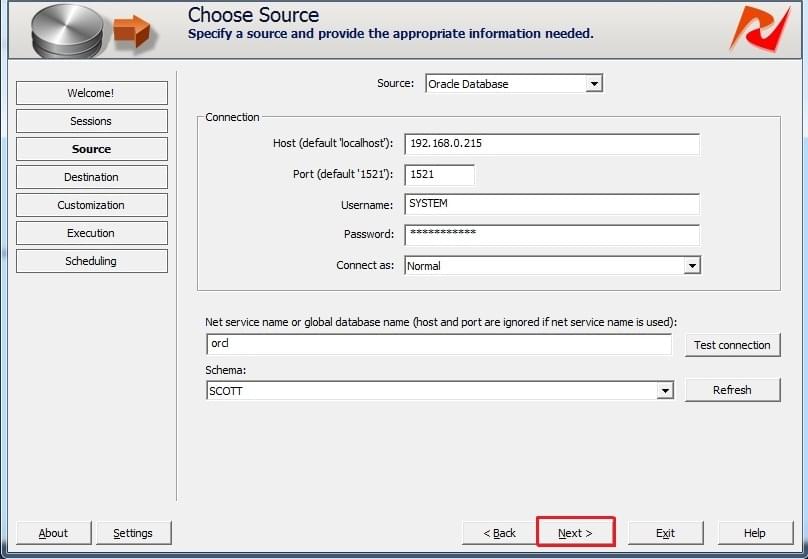Select the Source step in sidebar
Image resolution: width=808 pixels, height=559 pixels.
coord(92,149)
